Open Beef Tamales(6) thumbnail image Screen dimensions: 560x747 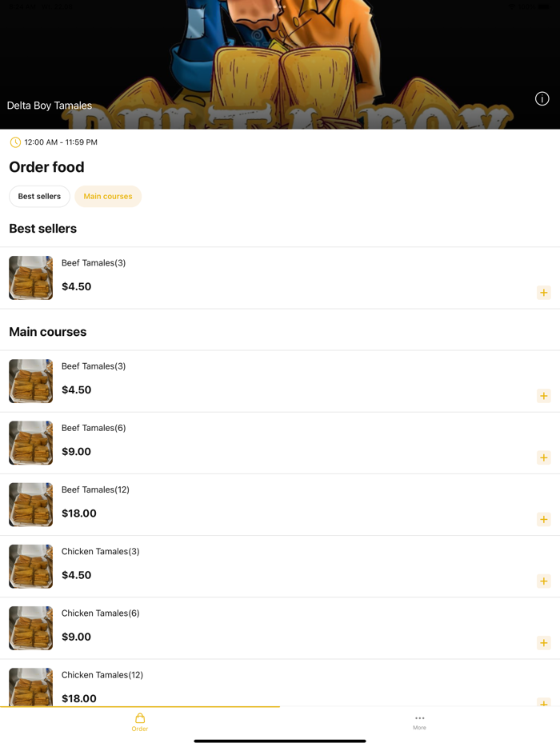(x=31, y=442)
